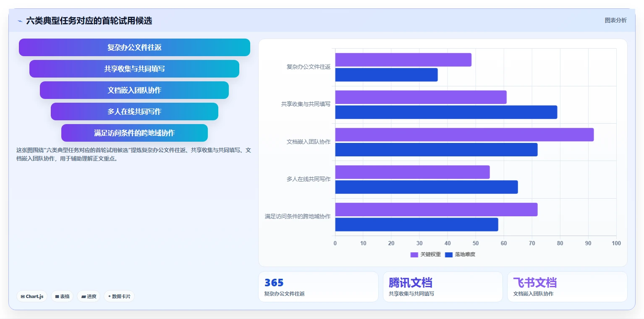This screenshot has height=319, width=644.
Task: Toggle the 关键权重 legend entry
Action: 426,254
